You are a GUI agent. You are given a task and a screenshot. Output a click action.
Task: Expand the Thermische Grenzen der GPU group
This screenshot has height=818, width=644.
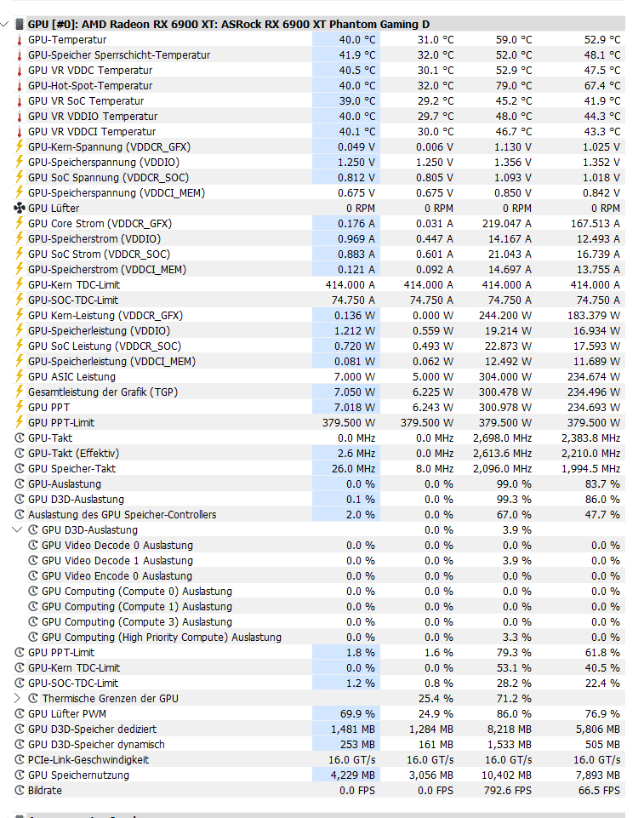(17, 698)
